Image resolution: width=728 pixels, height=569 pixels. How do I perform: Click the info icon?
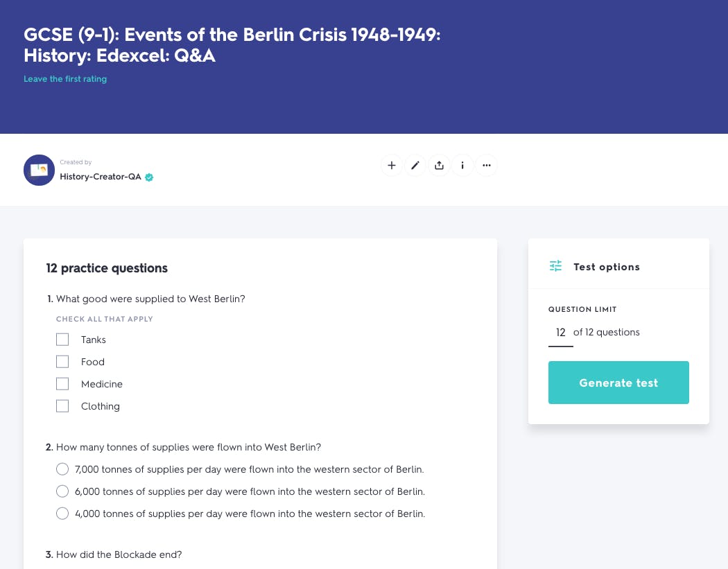pos(462,165)
